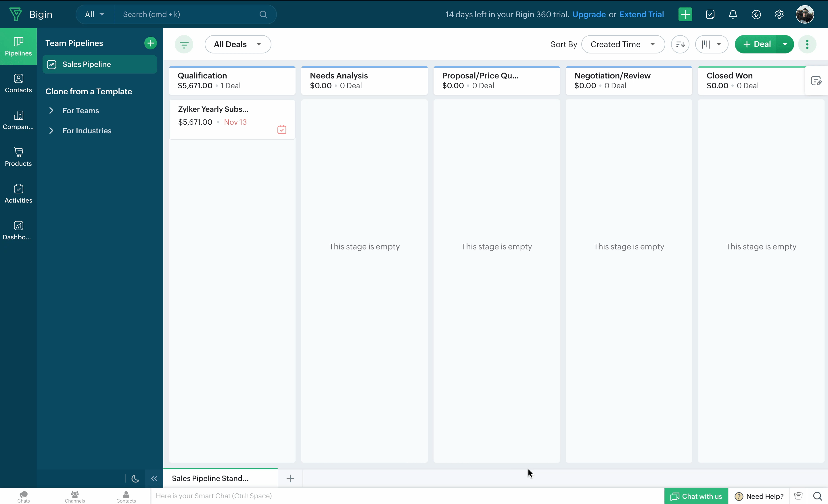The height and width of the screenshot is (504, 828).
Task: Open the tasks checkmark icon in header
Action: pyautogui.click(x=710, y=14)
